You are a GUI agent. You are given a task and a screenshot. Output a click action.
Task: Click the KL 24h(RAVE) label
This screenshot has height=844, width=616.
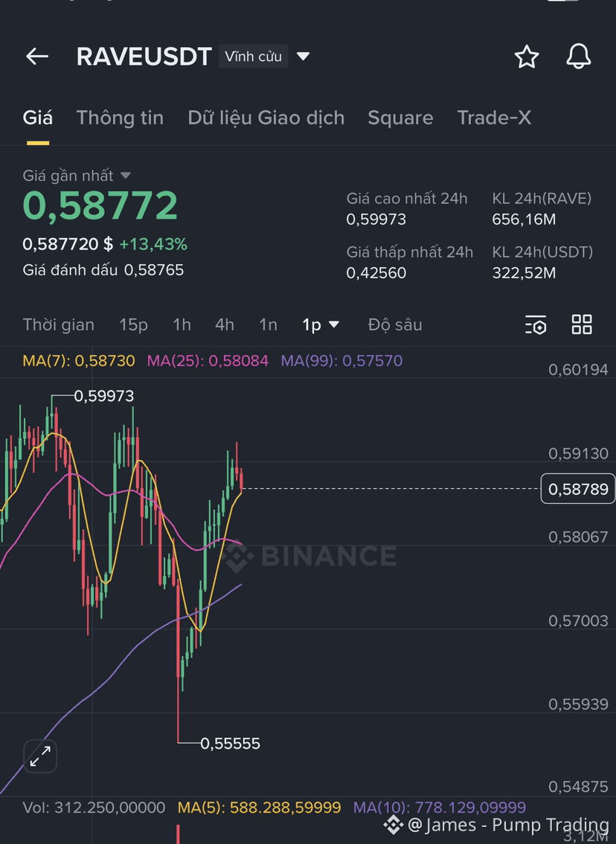(542, 199)
